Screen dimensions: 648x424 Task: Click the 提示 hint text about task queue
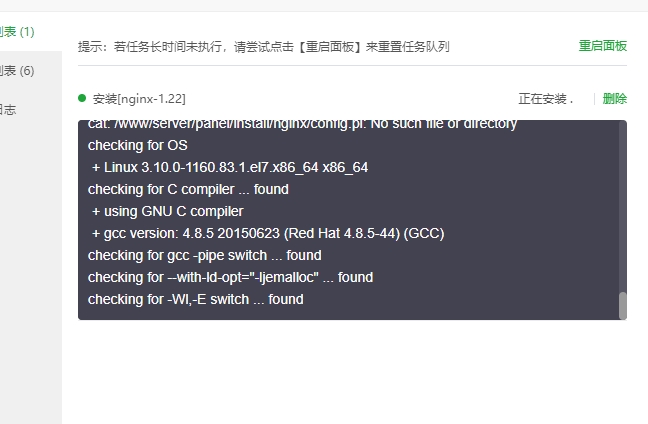point(264,47)
